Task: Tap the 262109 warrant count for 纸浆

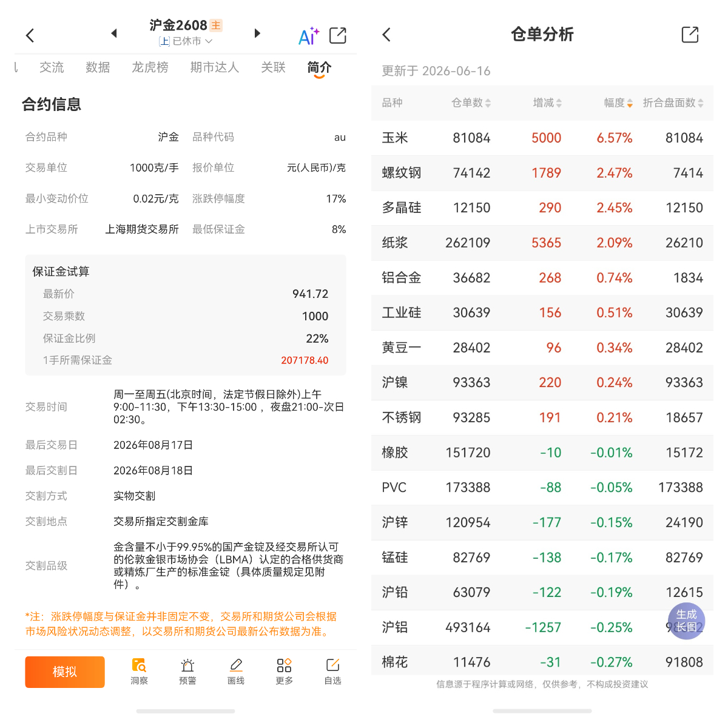Action: coord(468,243)
